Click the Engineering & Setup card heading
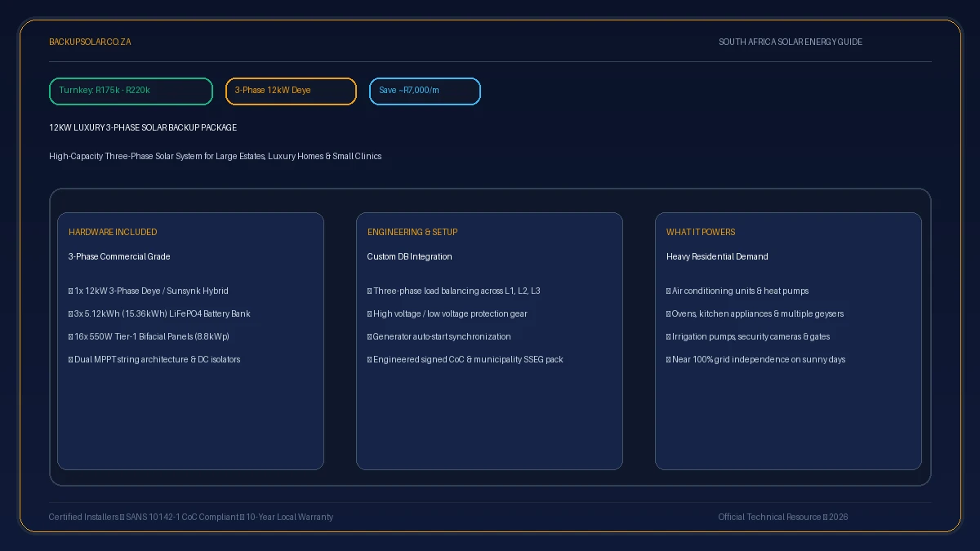Screen dimensions: 980x551 point(412,232)
